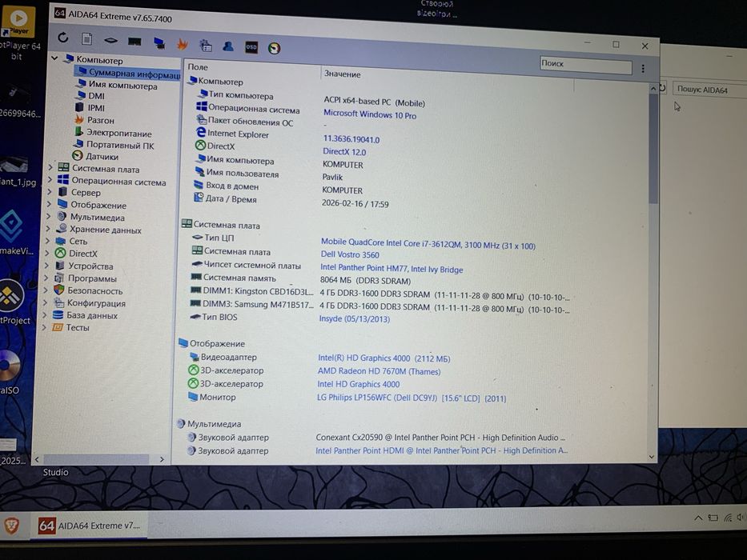Click the Значение column header
The height and width of the screenshot is (560, 747).
[x=342, y=74]
